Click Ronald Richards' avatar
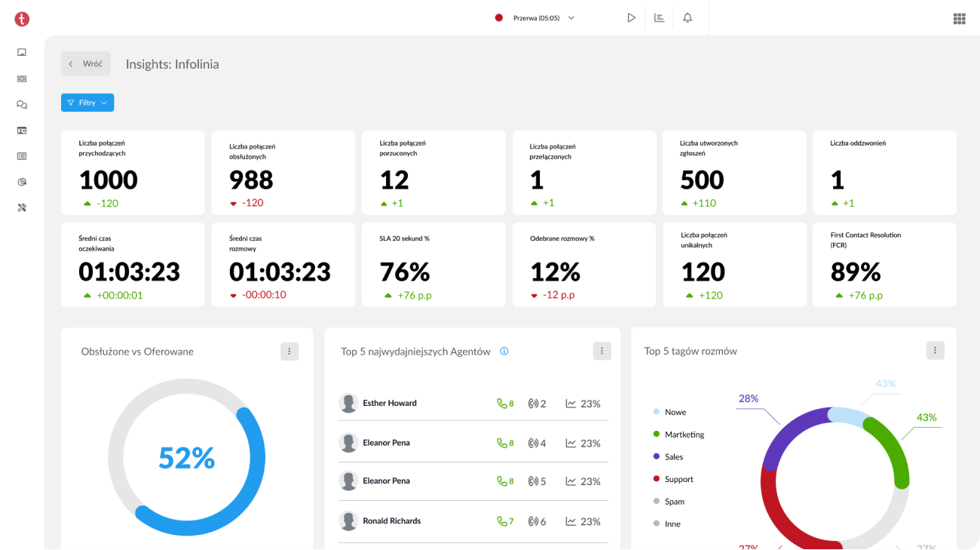This screenshot has height=550, width=980. (x=348, y=521)
